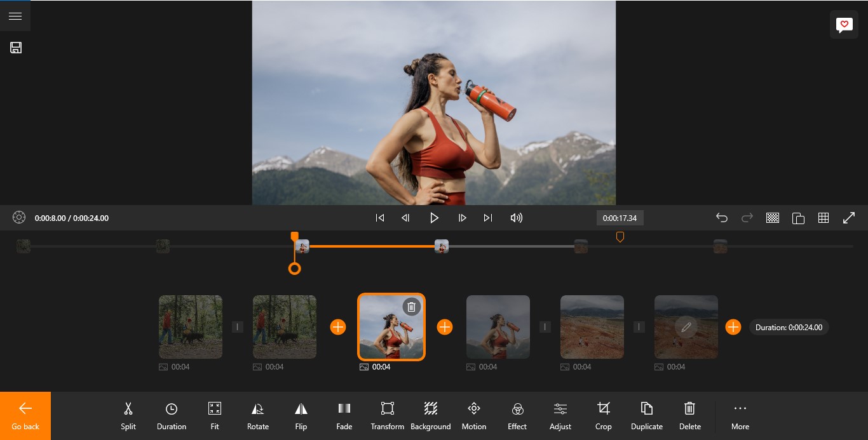Expand the More options menu

coord(740,416)
